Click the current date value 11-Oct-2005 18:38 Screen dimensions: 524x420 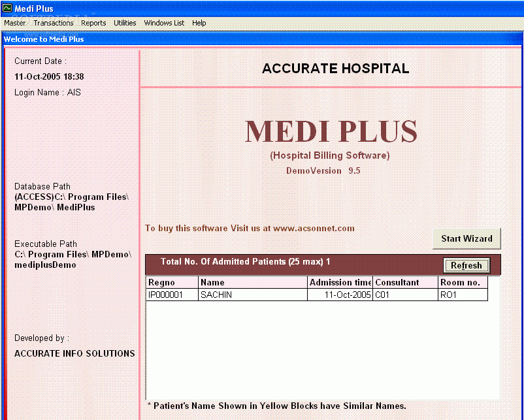[x=49, y=76]
